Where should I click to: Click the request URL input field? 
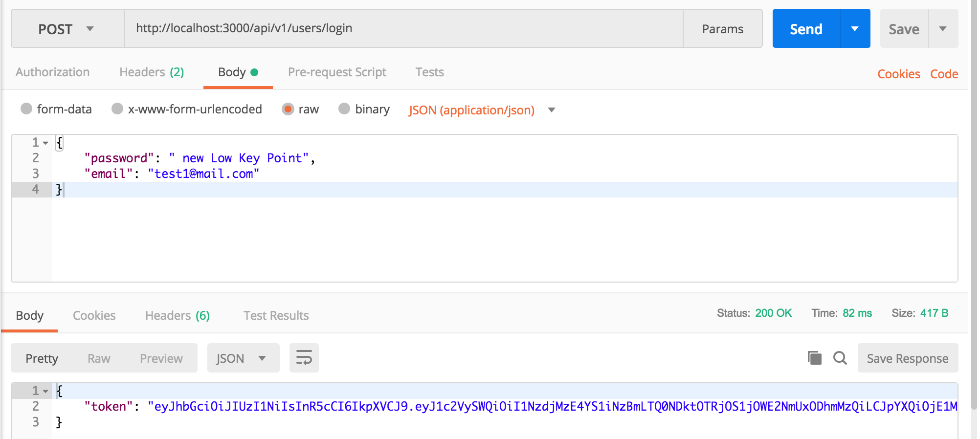point(404,29)
